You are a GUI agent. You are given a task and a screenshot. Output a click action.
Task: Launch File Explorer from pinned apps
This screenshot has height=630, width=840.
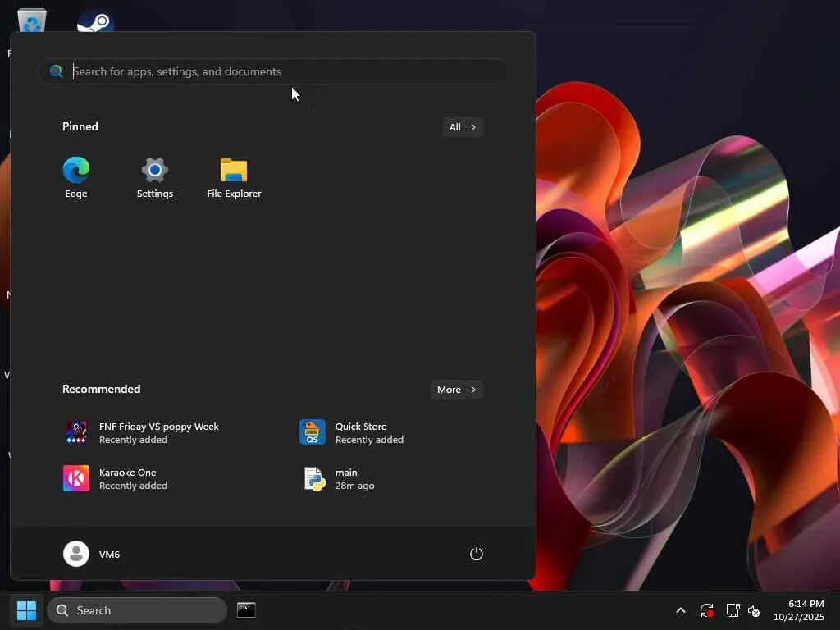(x=234, y=177)
